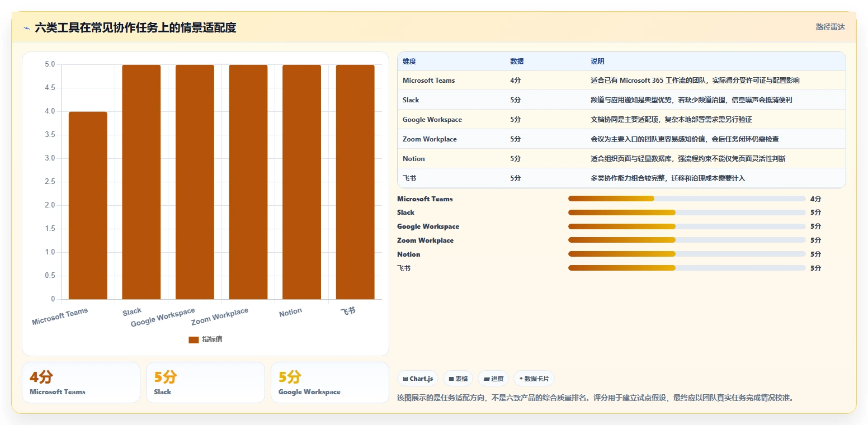This screenshot has width=868, height=425.
Task: Click the lightning icon beside the dashboard title
Action: 27,27
